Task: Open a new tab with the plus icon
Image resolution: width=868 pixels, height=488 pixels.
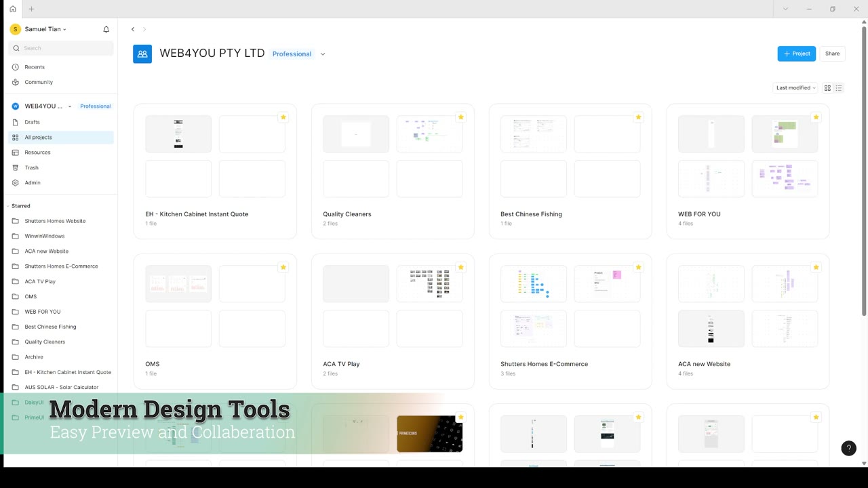Action: [x=31, y=9]
